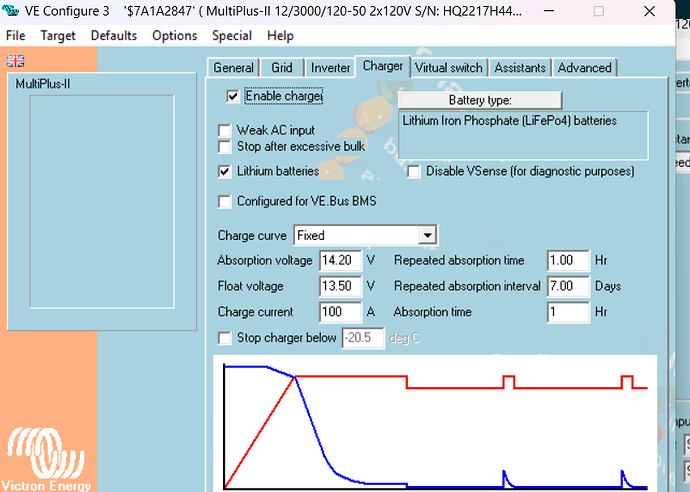This screenshot has width=690, height=492.
Task: Open the Assistants tab
Action: [x=520, y=68]
